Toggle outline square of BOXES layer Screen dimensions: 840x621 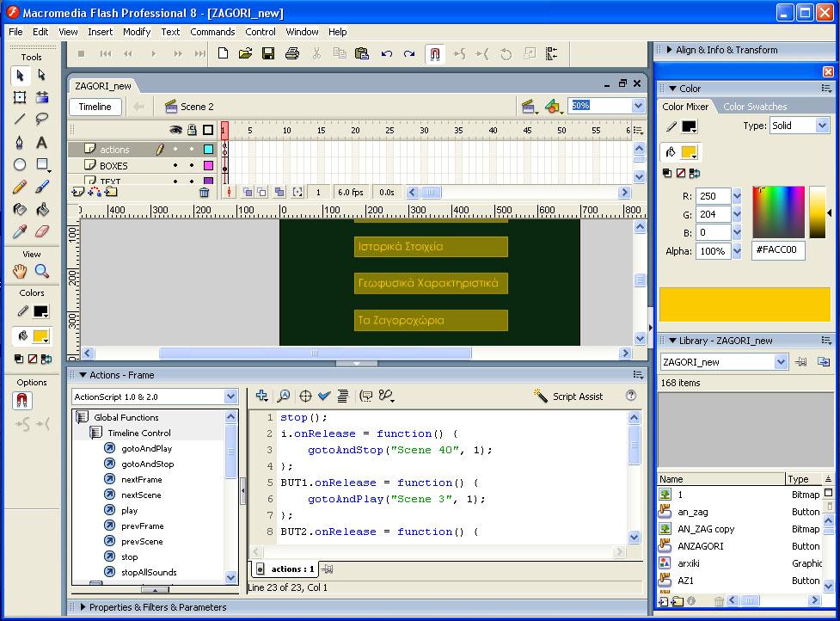pyautogui.click(x=208, y=165)
